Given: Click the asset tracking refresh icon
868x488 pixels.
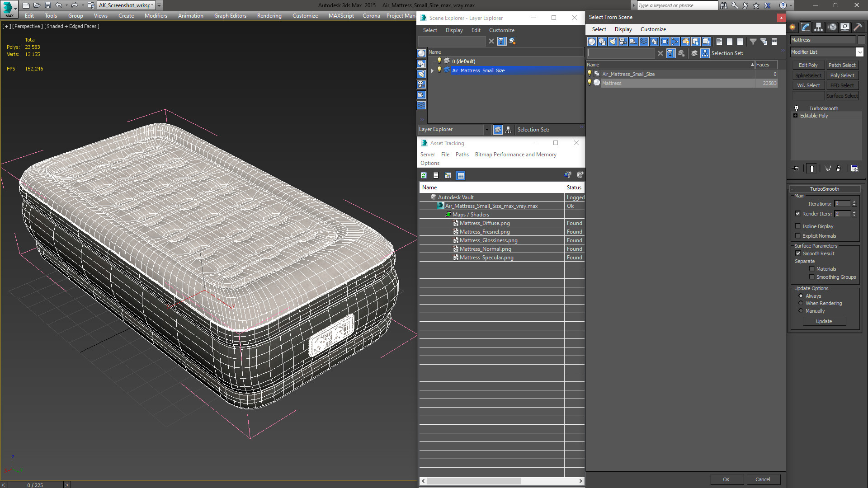Looking at the screenshot, I should point(424,174).
